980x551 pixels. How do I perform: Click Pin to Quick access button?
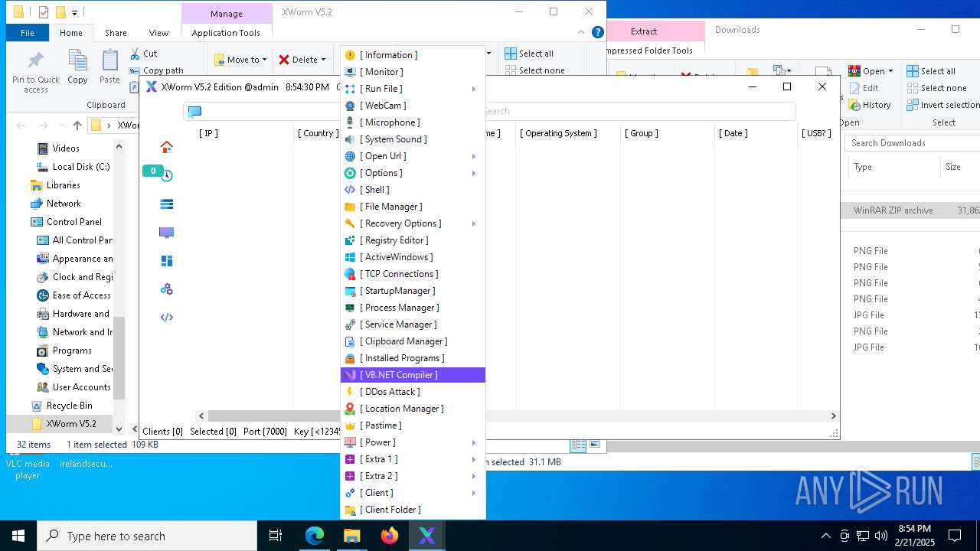[x=35, y=73]
